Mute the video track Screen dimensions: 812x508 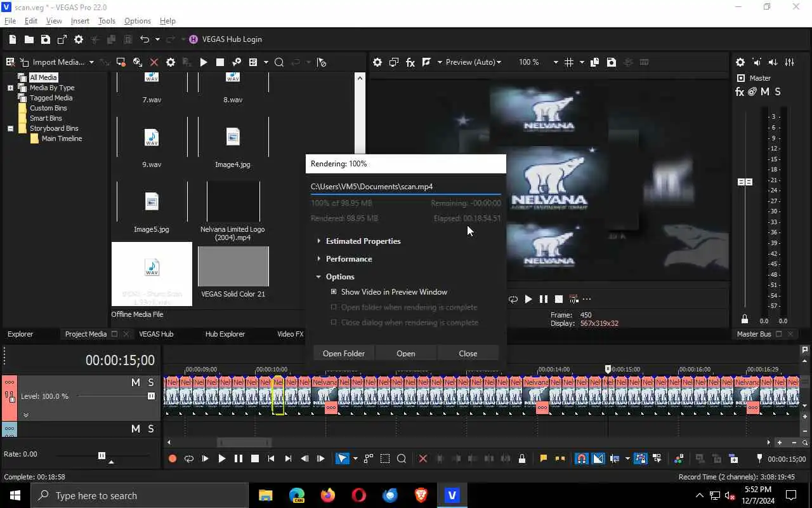click(135, 382)
